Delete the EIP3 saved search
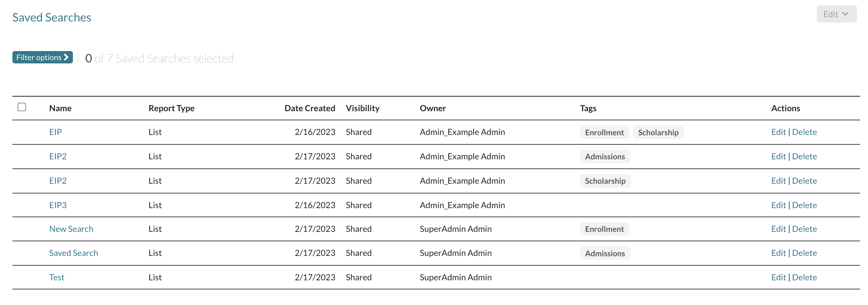The height and width of the screenshot is (305, 868). pyautogui.click(x=804, y=205)
